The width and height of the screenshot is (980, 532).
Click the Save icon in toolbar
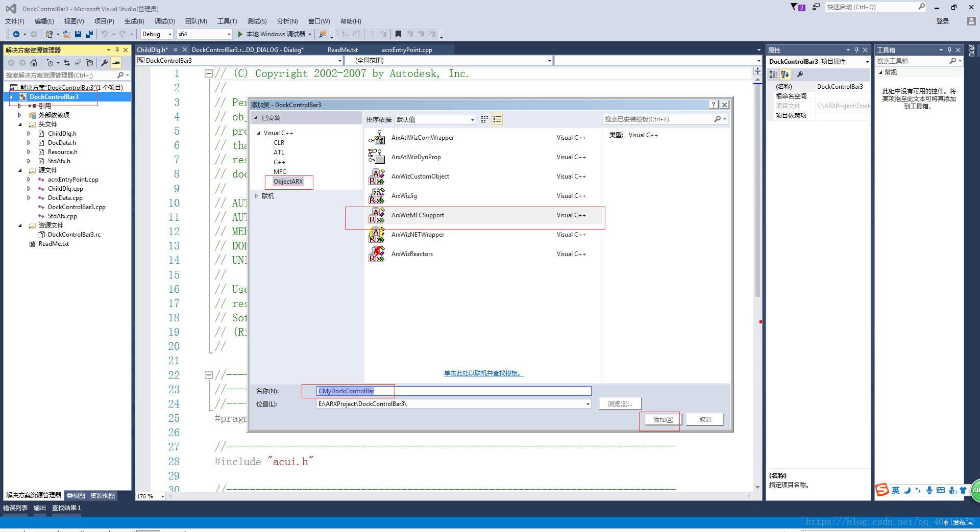(78, 34)
